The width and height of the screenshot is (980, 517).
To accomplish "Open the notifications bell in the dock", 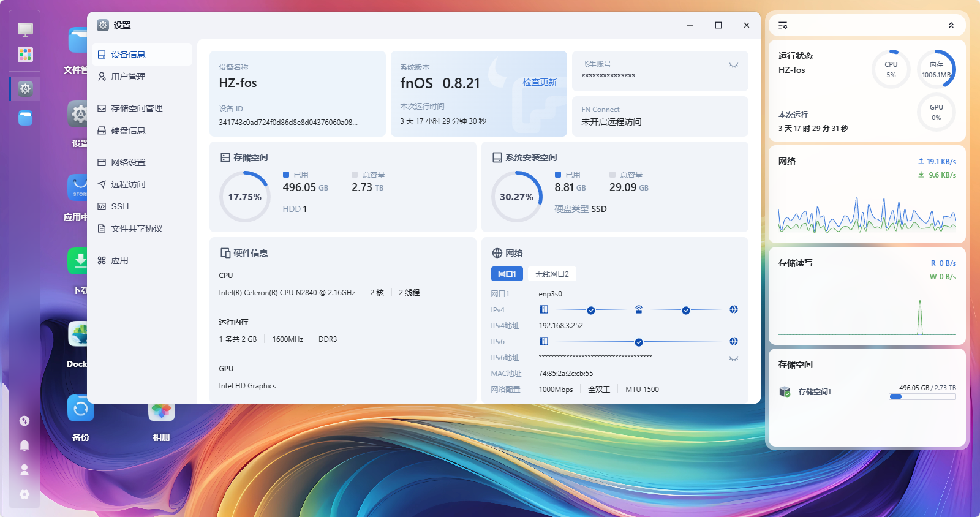I will pyautogui.click(x=24, y=445).
